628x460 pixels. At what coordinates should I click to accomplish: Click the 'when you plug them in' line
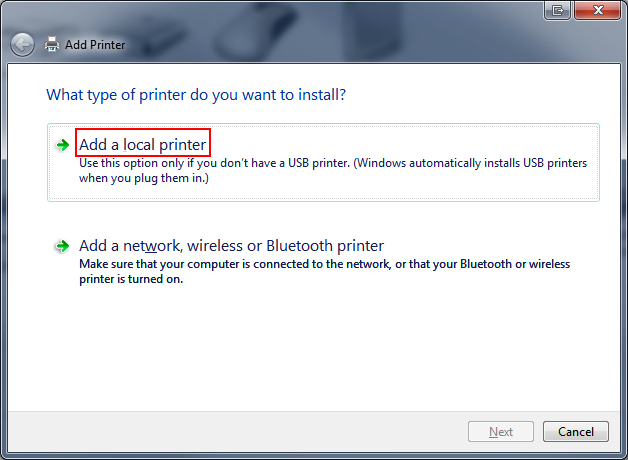(144, 178)
